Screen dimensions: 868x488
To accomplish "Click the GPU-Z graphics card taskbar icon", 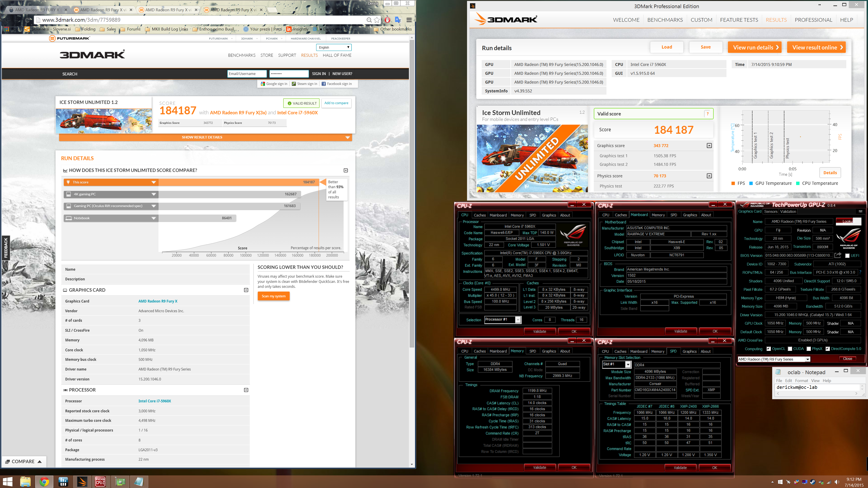I will pyautogui.click(x=120, y=482).
